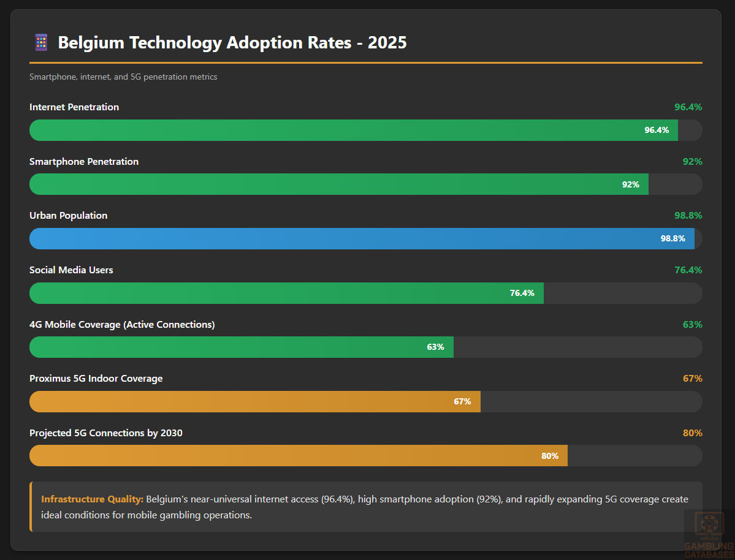Click the Proximus 5G Indoor Coverage label
This screenshot has height=560, width=735.
point(96,379)
